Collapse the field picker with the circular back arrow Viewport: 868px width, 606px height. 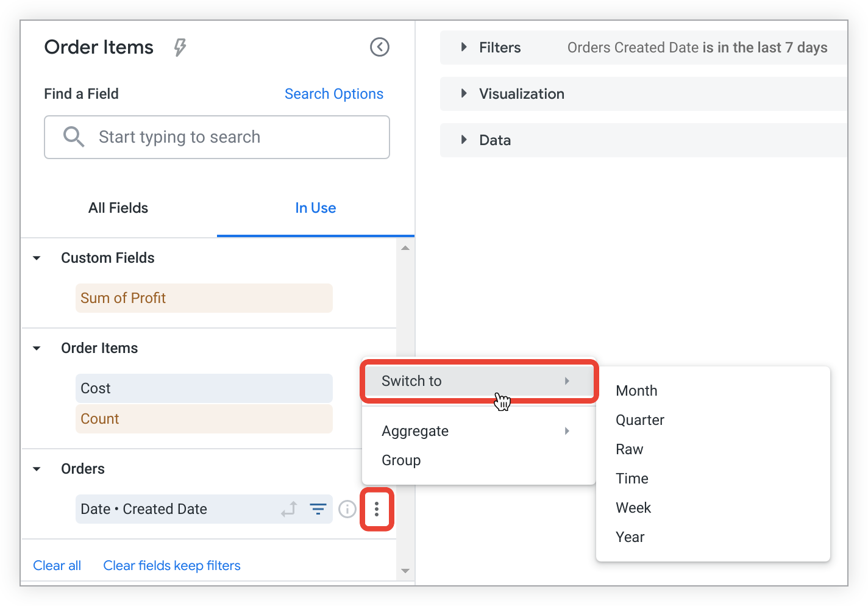(379, 47)
